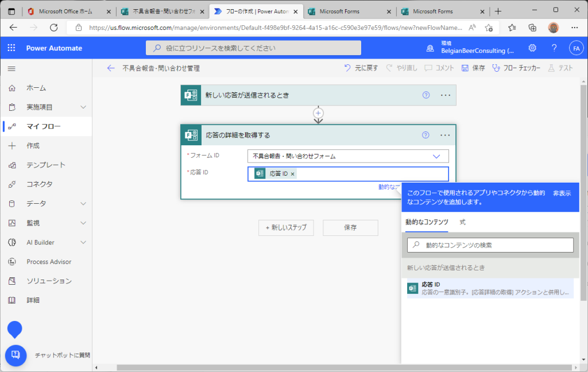Viewport: 588px width, 372px height.
Task: Open the app launcher waffle icon
Action: click(x=11, y=48)
